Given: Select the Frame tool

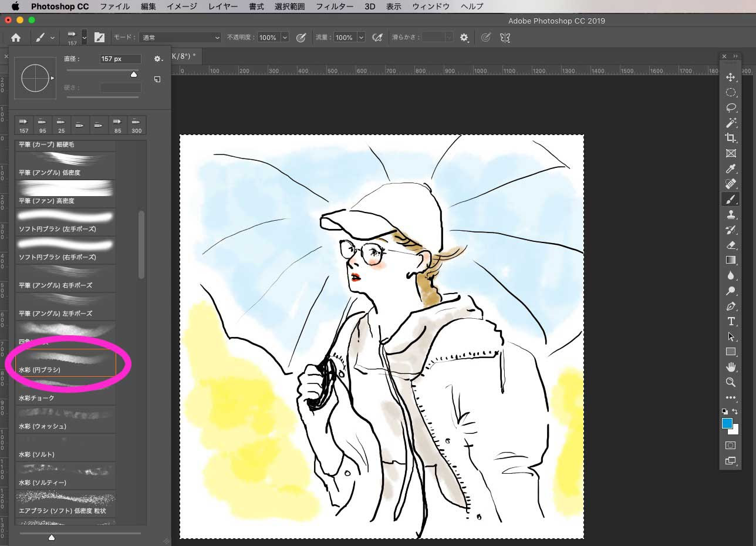Looking at the screenshot, I should (731, 153).
